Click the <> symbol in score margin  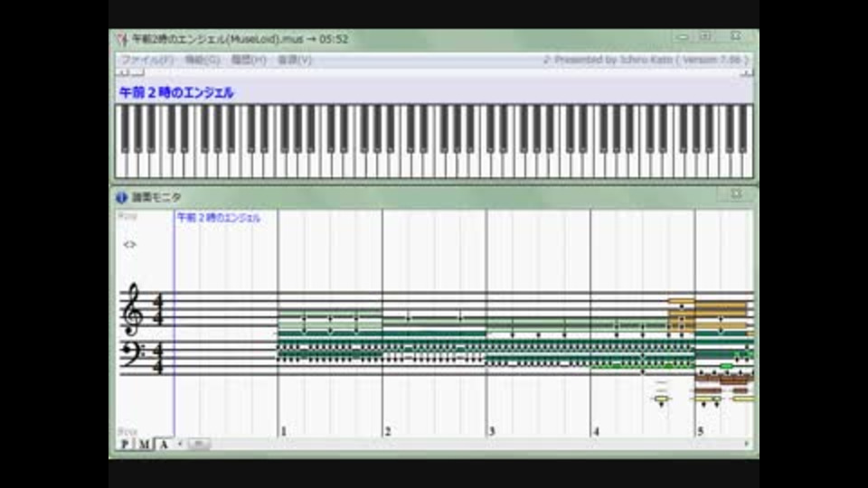(x=129, y=245)
